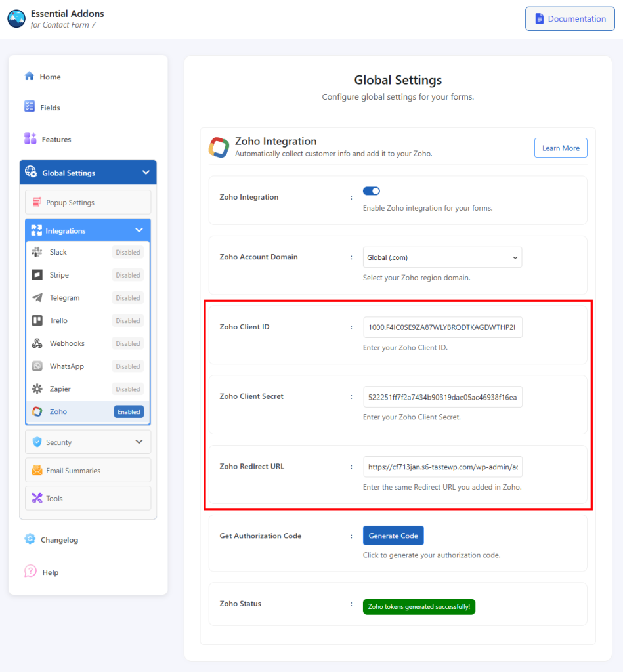Click 'Select your Zoho region domain.' hint
Screen dimensions: 623x672
pos(416,278)
